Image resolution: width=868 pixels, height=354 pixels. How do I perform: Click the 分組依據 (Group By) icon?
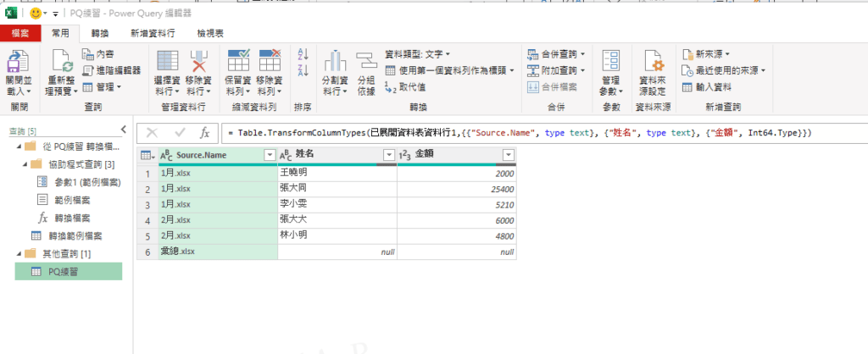point(366,62)
